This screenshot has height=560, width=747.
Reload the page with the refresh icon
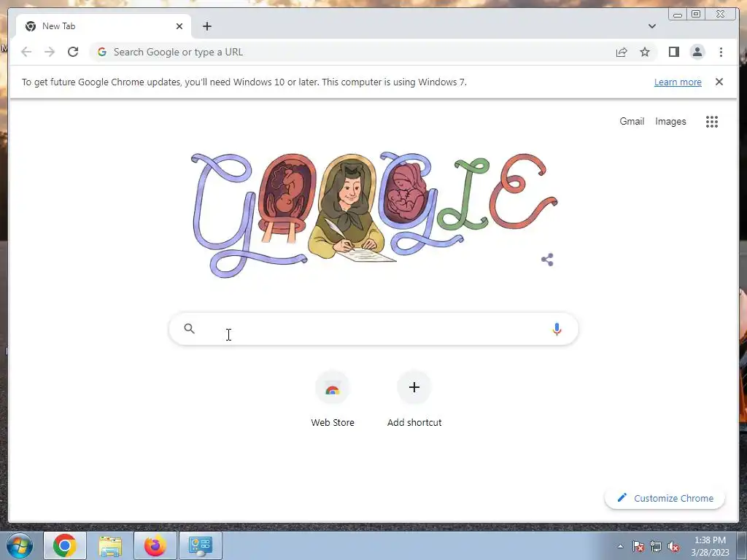coord(73,52)
